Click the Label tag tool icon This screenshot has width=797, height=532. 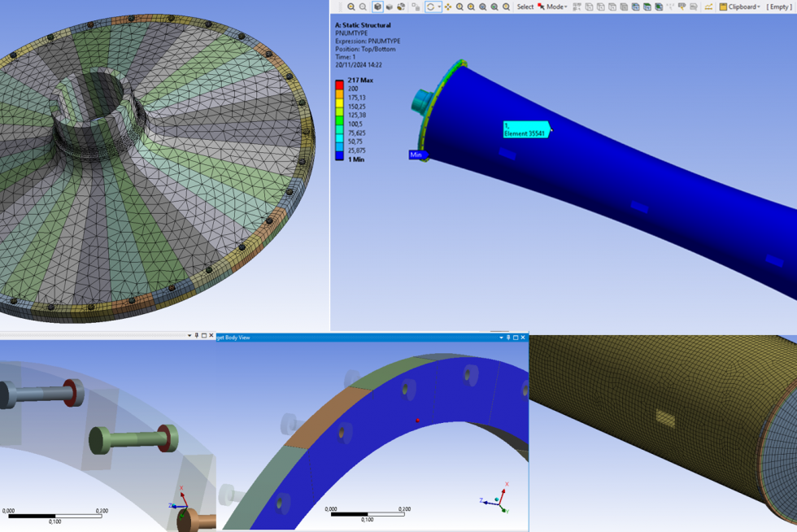tap(682, 7)
